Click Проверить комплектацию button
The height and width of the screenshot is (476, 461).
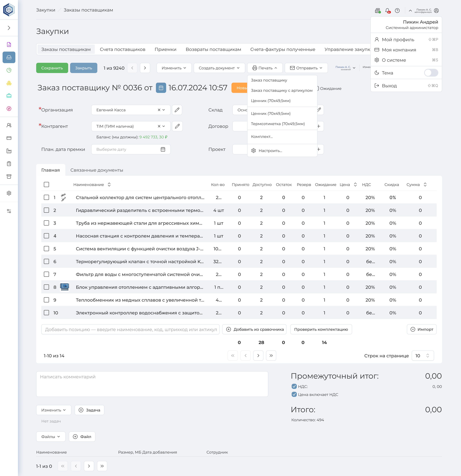[321, 329]
